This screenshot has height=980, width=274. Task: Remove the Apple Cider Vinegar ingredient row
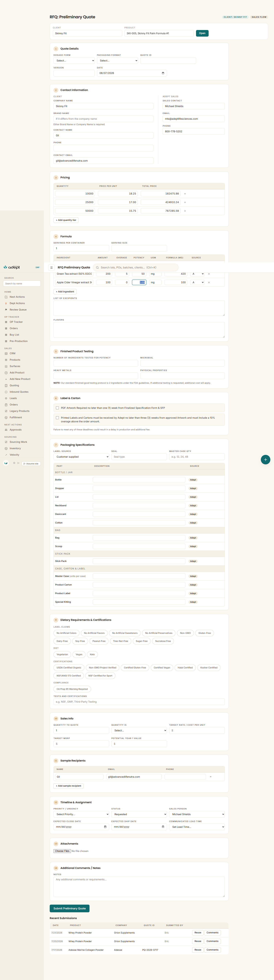tap(209, 282)
